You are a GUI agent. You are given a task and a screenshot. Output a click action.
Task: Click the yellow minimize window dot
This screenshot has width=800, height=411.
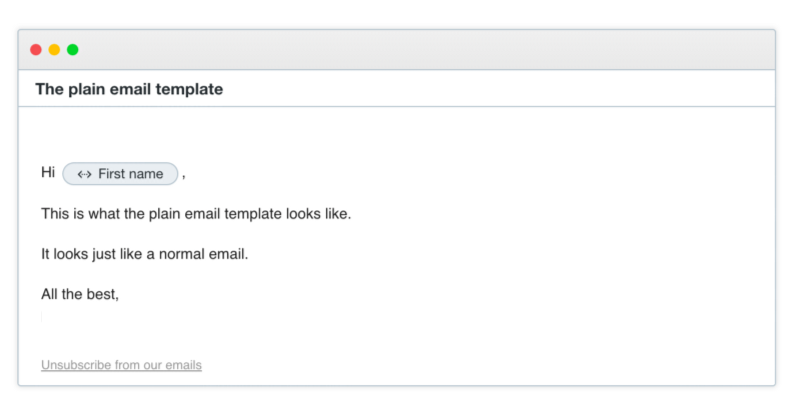coord(54,49)
